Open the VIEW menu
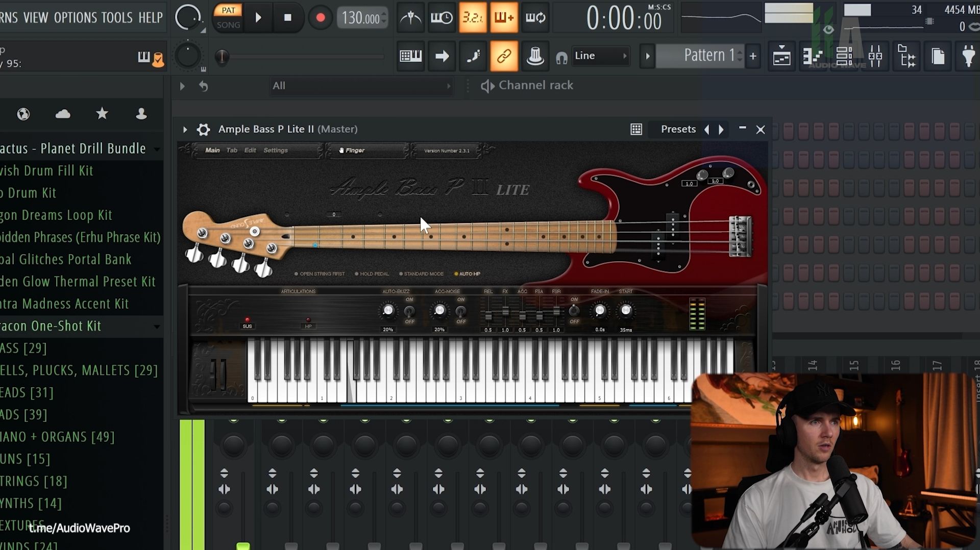980x550 pixels. pos(36,18)
